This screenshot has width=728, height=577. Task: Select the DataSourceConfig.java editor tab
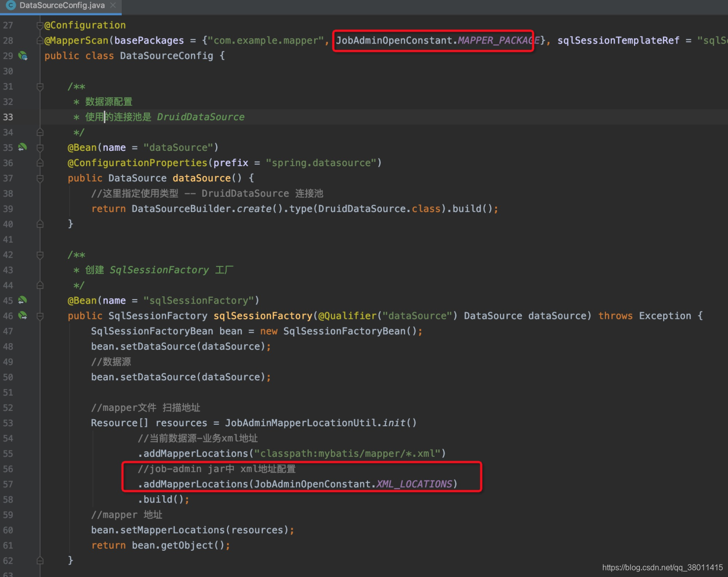click(60, 6)
